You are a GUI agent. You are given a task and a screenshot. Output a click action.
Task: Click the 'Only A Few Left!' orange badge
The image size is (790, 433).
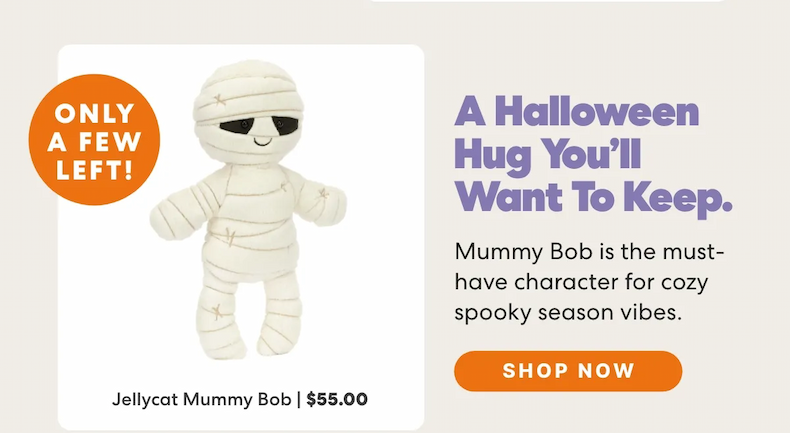[x=94, y=140]
